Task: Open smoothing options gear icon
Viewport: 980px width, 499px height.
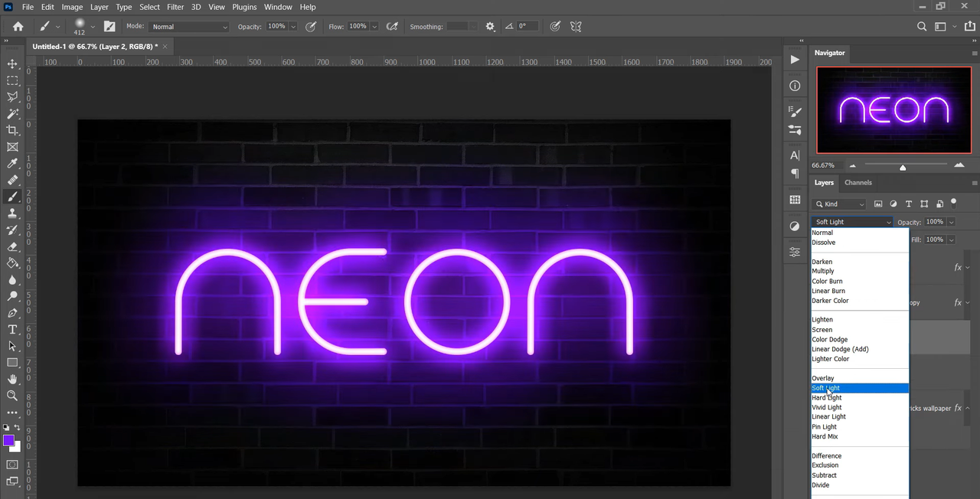Action: point(490,26)
